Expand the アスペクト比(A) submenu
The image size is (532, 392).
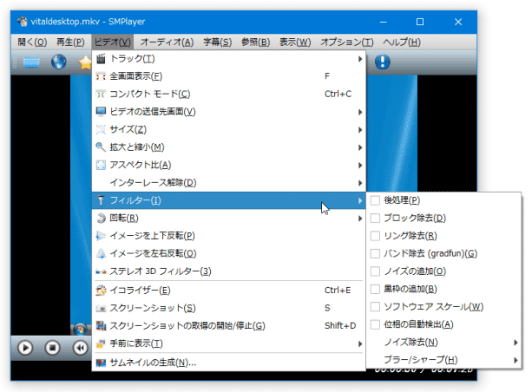click(141, 165)
